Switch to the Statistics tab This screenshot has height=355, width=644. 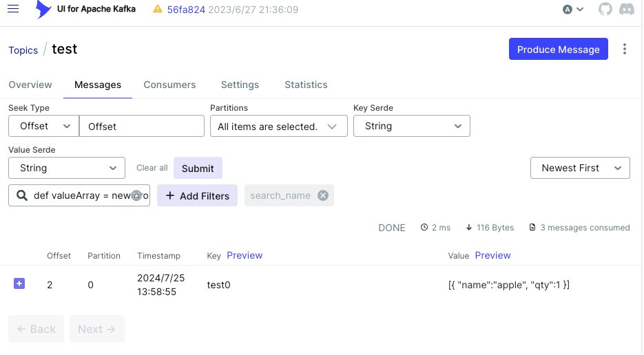coord(306,85)
